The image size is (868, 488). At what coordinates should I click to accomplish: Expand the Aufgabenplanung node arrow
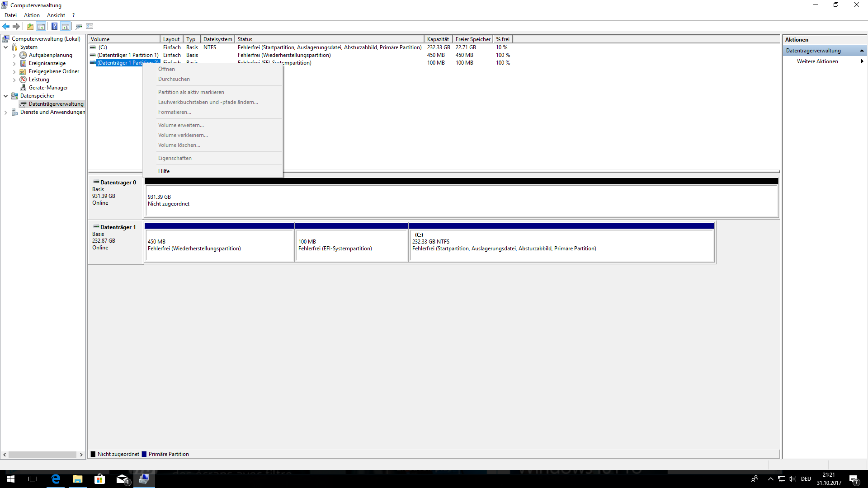pos(14,55)
